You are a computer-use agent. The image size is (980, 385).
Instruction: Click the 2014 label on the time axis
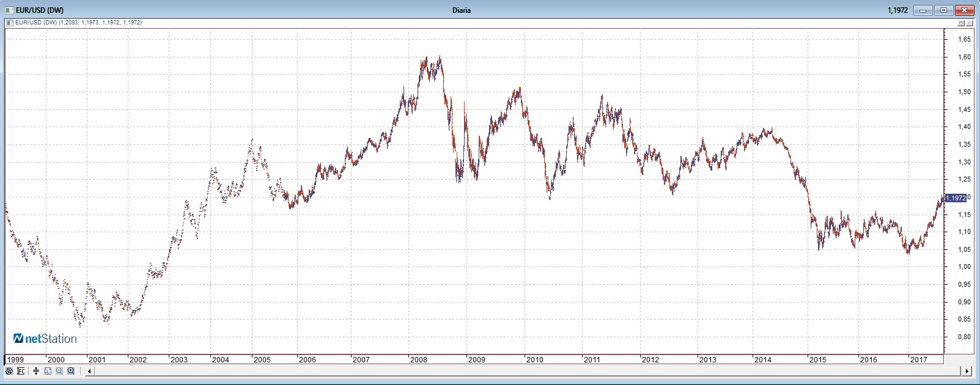(x=763, y=359)
